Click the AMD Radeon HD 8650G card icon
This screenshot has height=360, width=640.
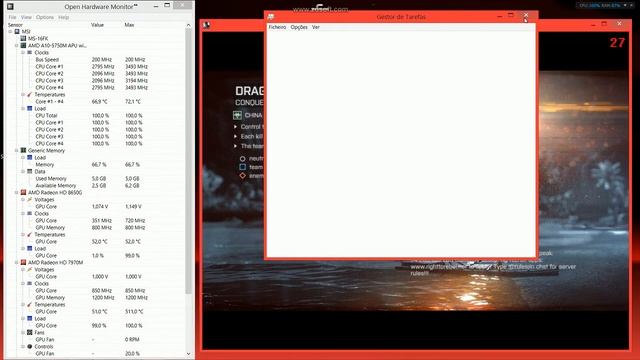point(23,192)
